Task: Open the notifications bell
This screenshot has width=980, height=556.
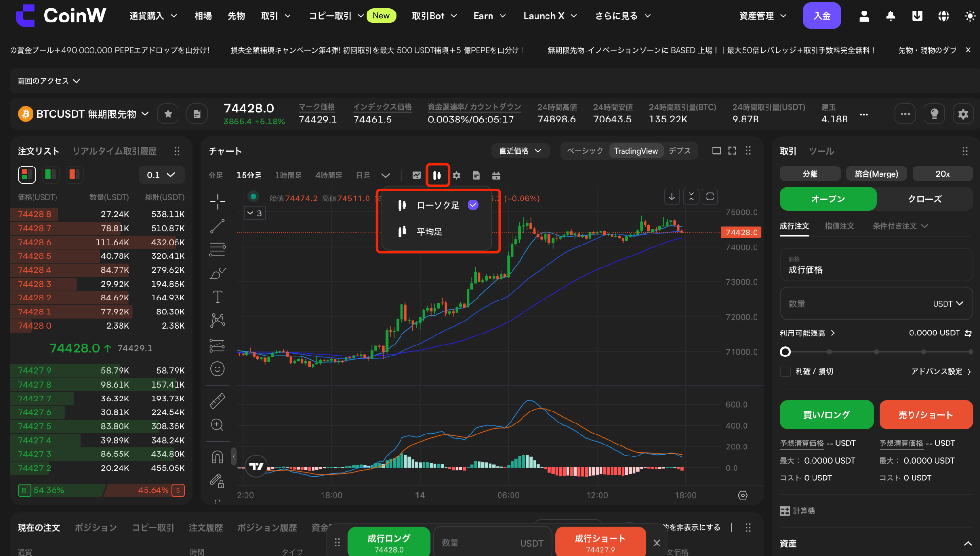Action: [891, 16]
